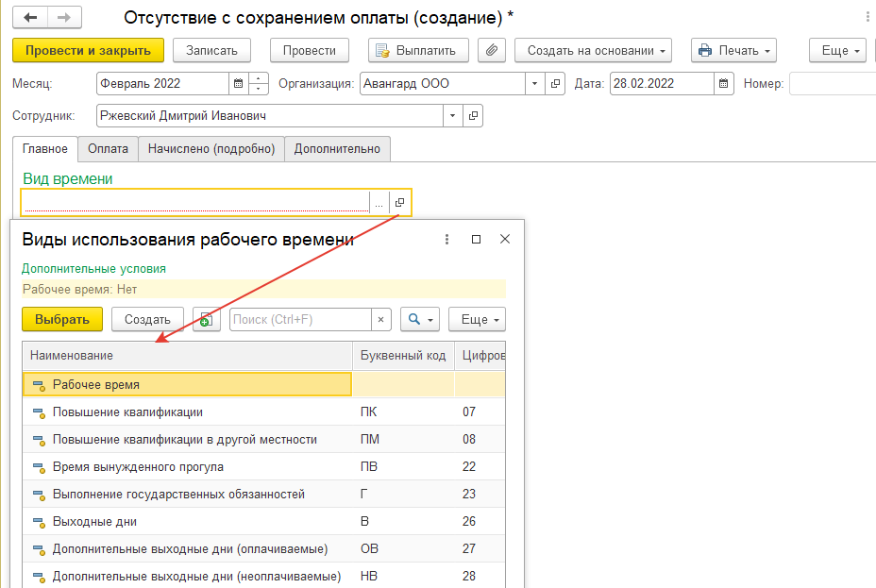Image resolution: width=876 pixels, height=588 pixels.
Task: Select the 'Время вынужденного прогула' row
Action: pos(263,467)
